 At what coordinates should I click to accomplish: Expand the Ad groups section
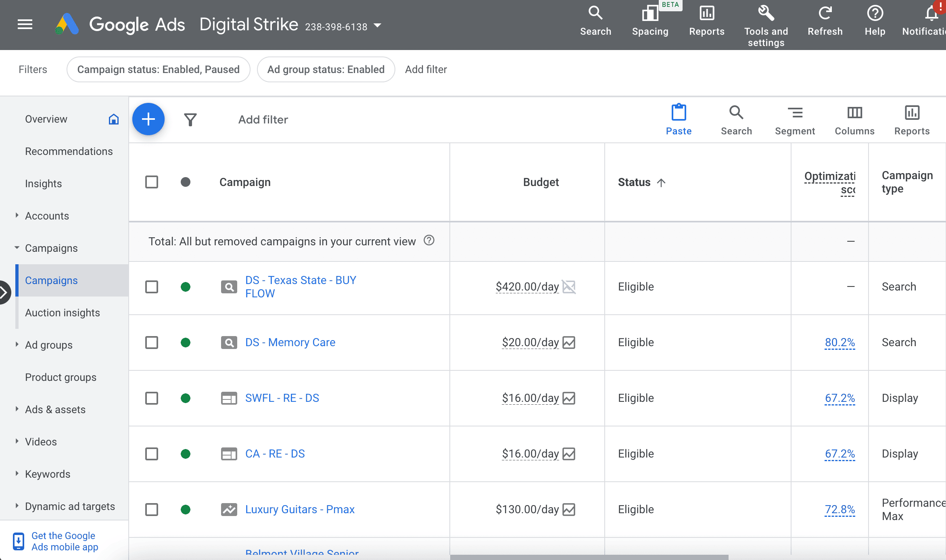click(x=17, y=345)
